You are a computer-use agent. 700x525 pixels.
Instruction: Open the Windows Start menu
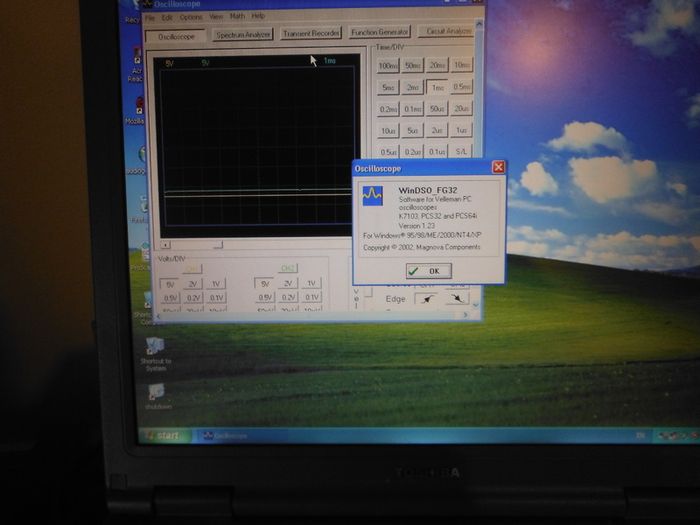pyautogui.click(x=165, y=435)
